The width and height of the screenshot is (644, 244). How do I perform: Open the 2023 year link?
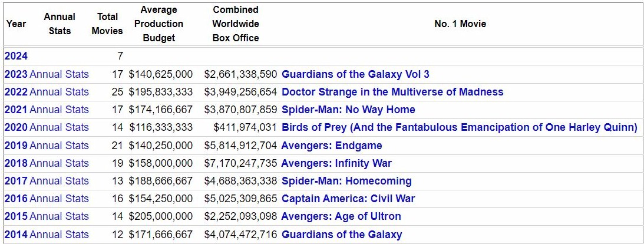coord(16,74)
